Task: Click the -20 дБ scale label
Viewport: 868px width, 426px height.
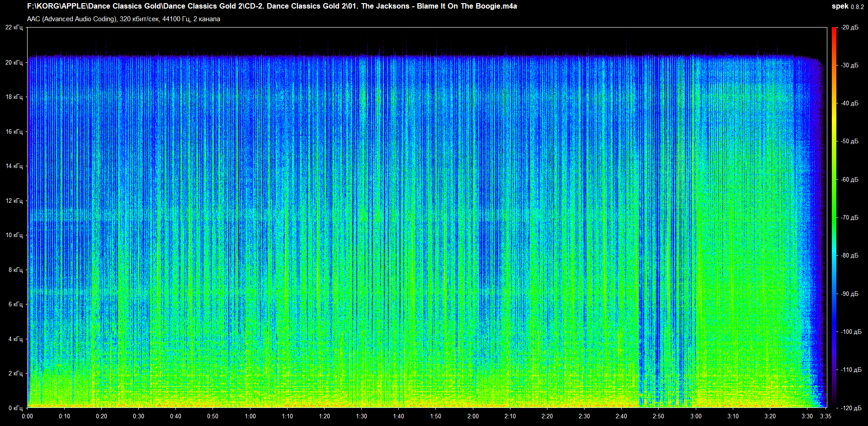Action: click(x=849, y=28)
